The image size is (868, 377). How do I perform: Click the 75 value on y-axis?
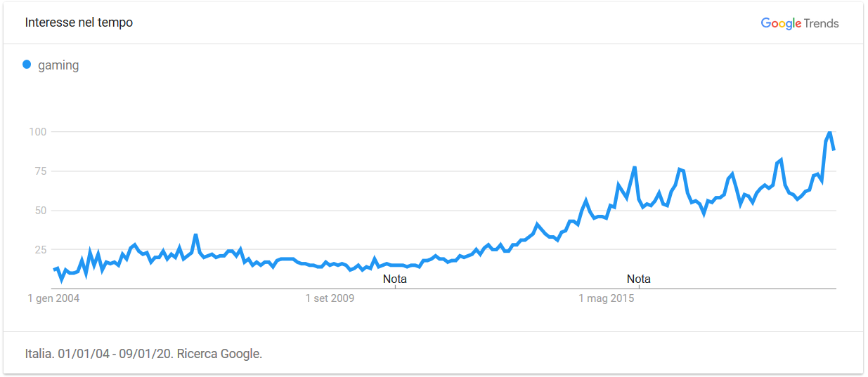coord(40,171)
